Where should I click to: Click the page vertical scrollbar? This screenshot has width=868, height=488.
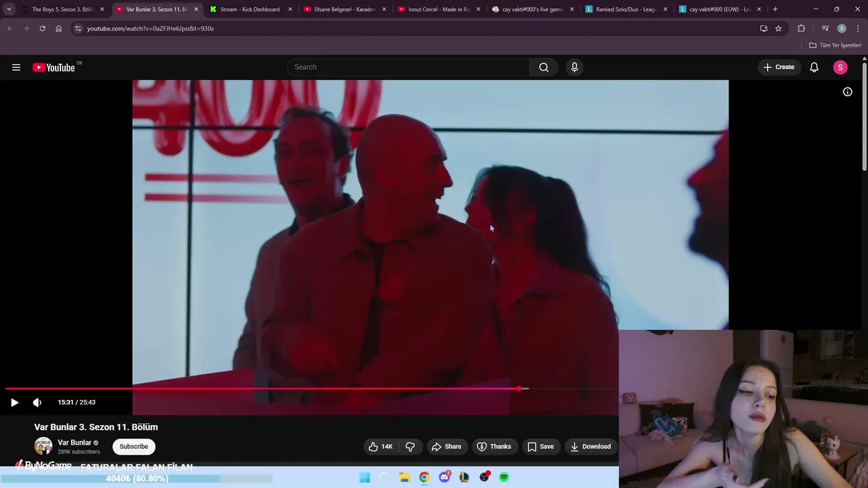(865, 117)
